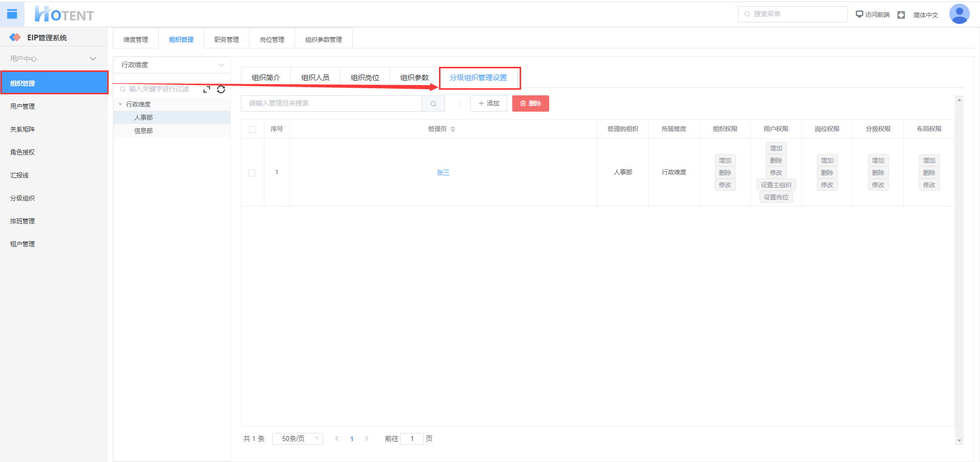Click the search magnifier button for administrators
The image size is (980, 462).
point(433,104)
